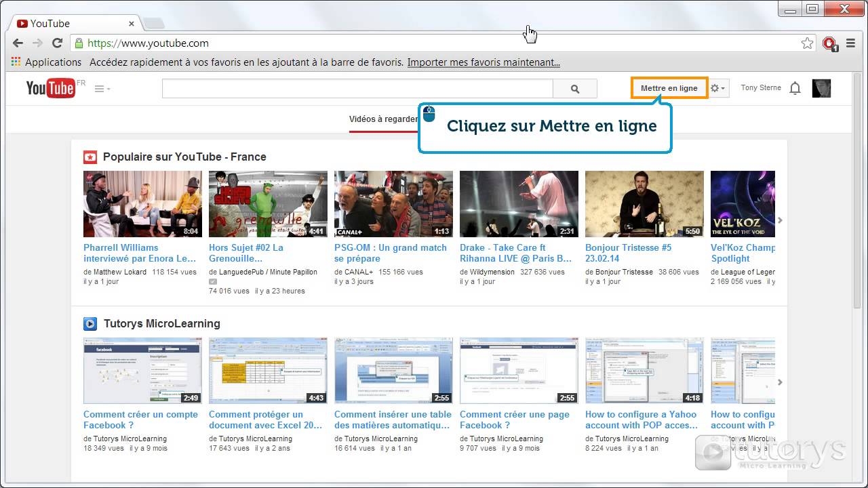This screenshot has height=488, width=868.
Task: Click Hors Sujet #02 La Grenouille title
Action: (246, 253)
